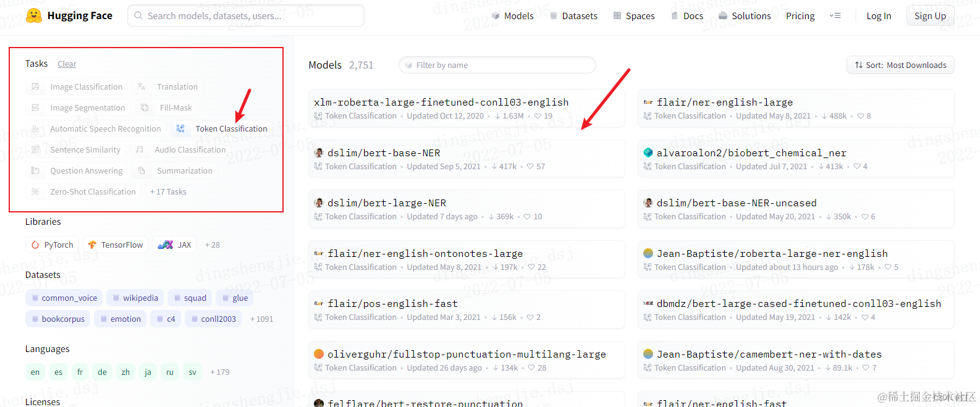Toggle the squad dataset filter
The height and width of the screenshot is (407, 980).
tap(190, 298)
